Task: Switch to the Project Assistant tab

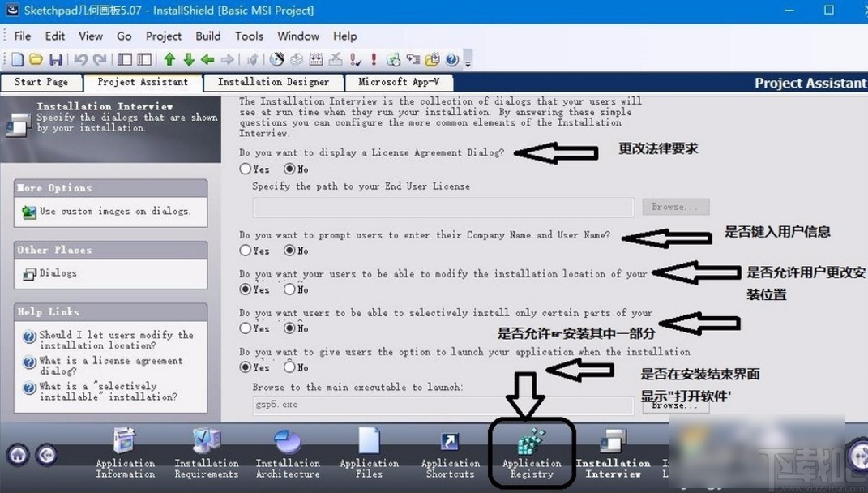Action: tap(143, 82)
